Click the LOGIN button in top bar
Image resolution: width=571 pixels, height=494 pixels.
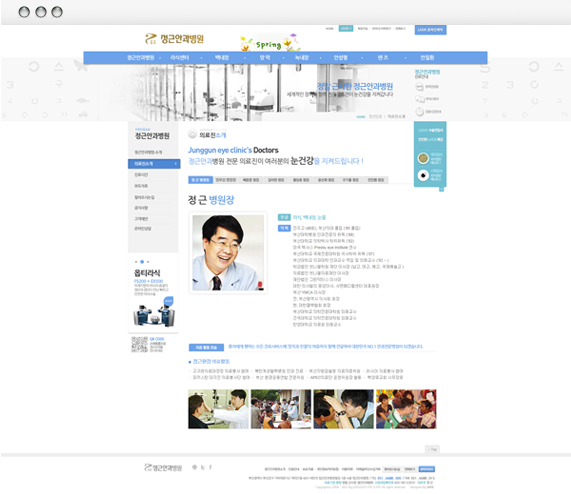(346, 28)
